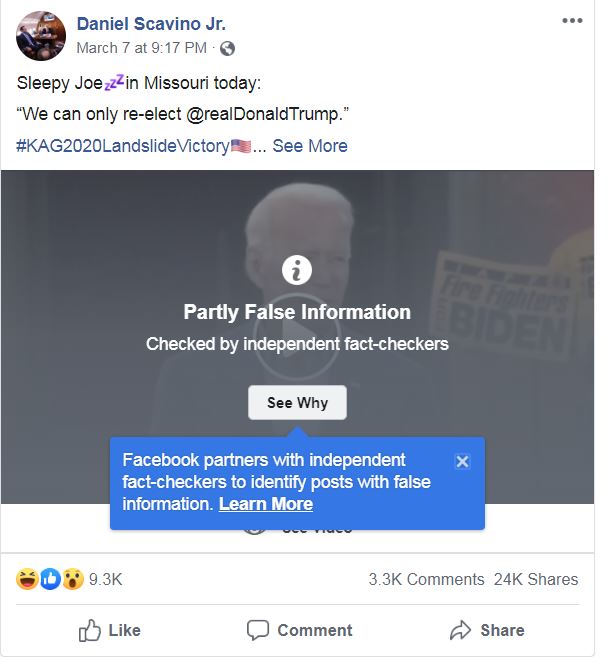Click the information circle icon on video
Screen dimensions: 608x659
pyautogui.click(x=297, y=270)
